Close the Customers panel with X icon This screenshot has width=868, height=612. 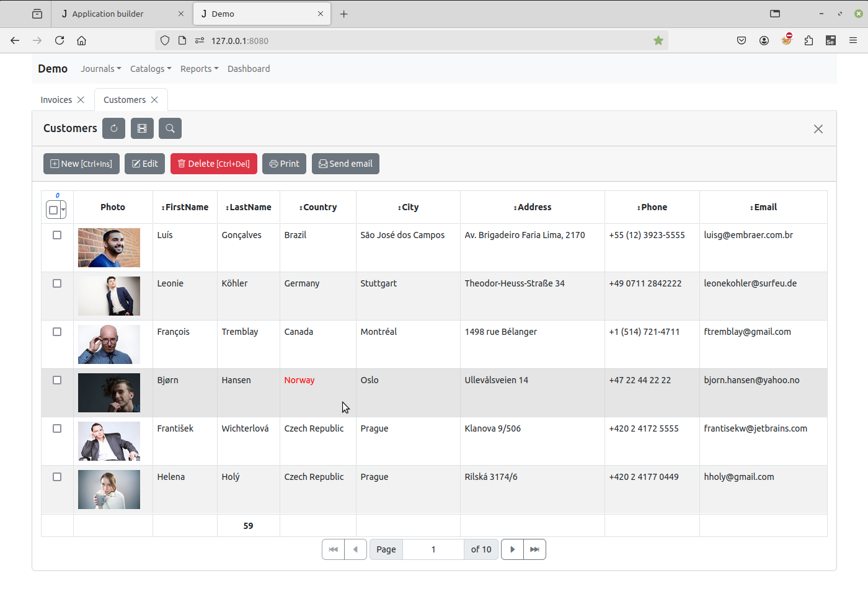coord(818,129)
